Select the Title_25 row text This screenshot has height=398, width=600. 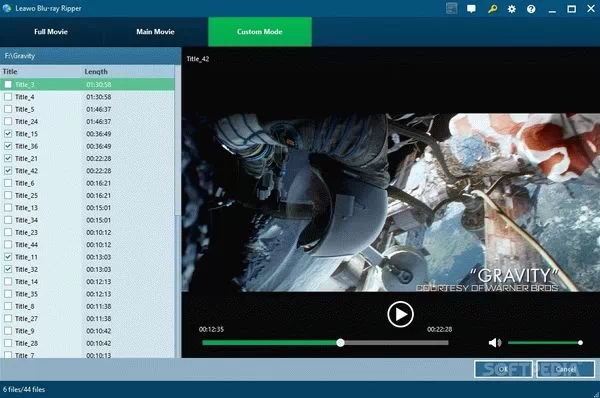click(x=26, y=196)
